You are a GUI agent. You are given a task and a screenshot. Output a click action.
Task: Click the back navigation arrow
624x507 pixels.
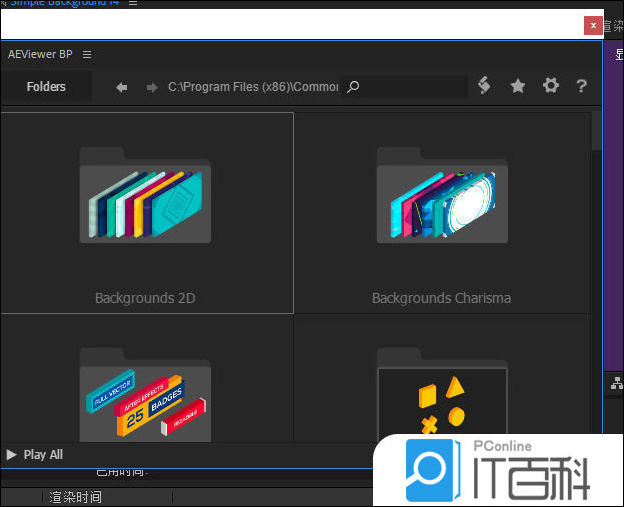click(122, 87)
